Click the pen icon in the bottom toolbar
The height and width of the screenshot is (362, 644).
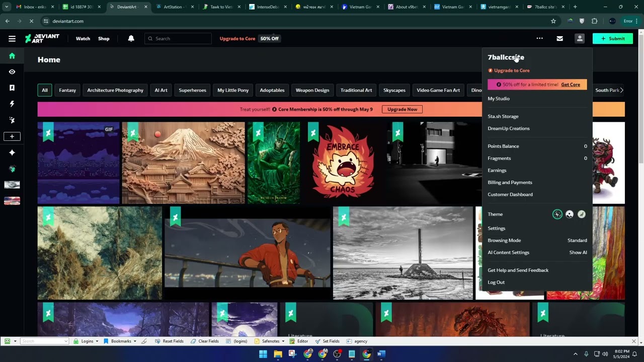point(144,341)
